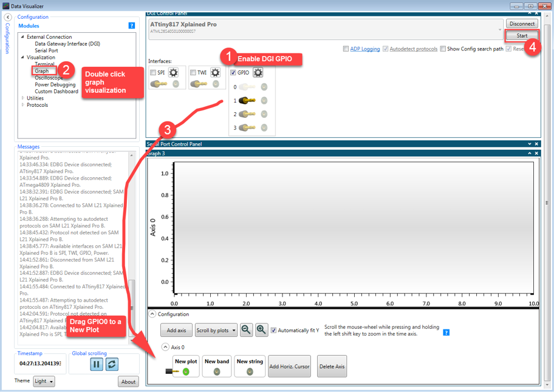Click the Timestamp value field
Image resolution: width=554 pixels, height=392 pixels.
(x=40, y=363)
